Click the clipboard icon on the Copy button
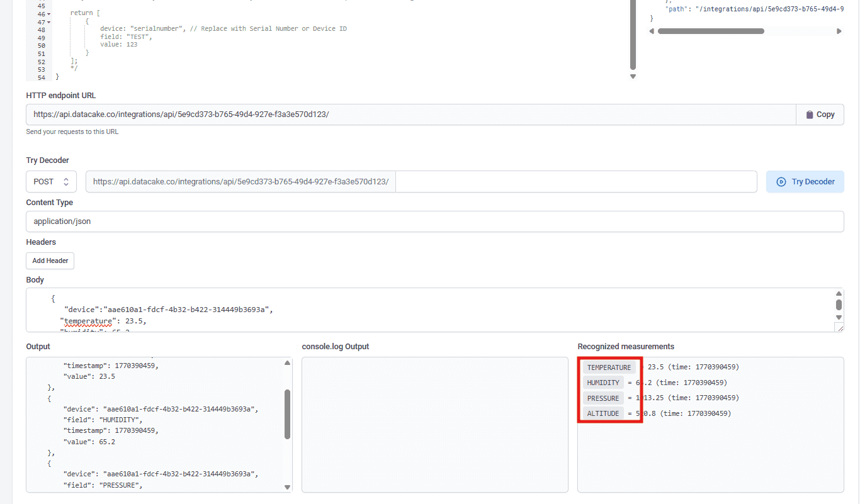Screen dimensions: 860x504 click(x=810, y=115)
